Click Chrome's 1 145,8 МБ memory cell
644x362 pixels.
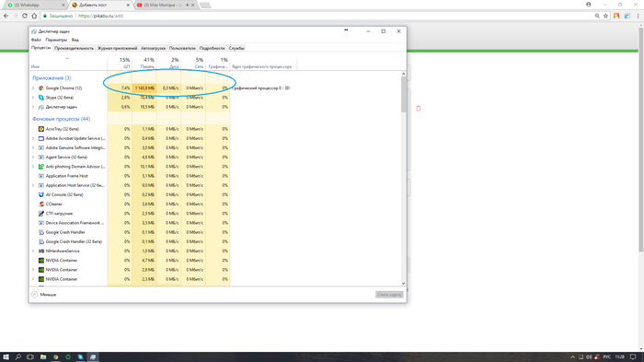click(144, 88)
